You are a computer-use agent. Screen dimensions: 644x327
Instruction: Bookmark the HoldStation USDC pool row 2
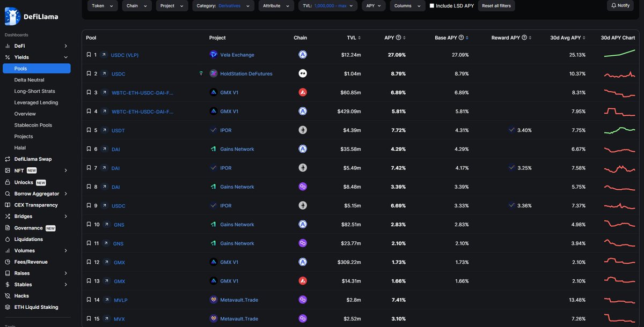coord(89,73)
